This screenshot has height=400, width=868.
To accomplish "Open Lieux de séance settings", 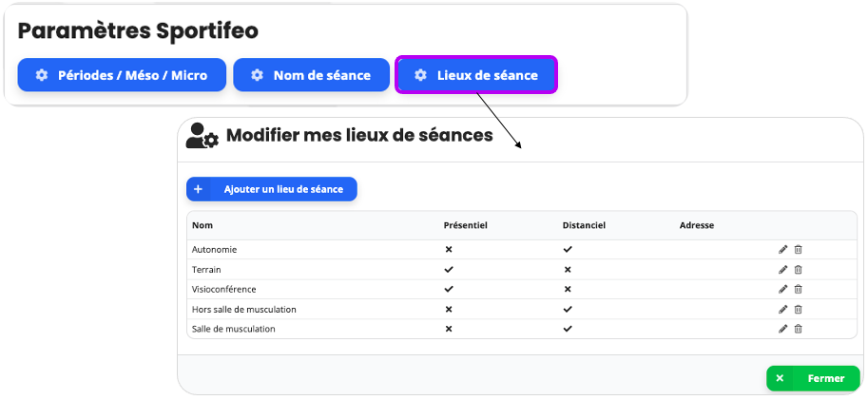I will click(476, 75).
